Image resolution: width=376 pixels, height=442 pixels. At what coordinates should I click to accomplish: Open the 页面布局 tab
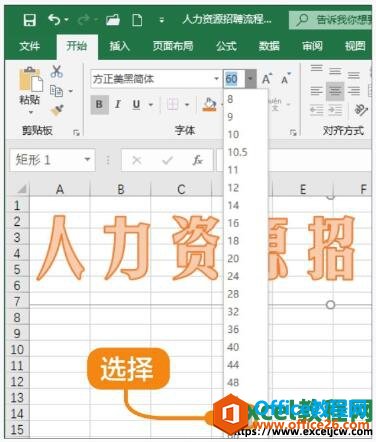(173, 46)
